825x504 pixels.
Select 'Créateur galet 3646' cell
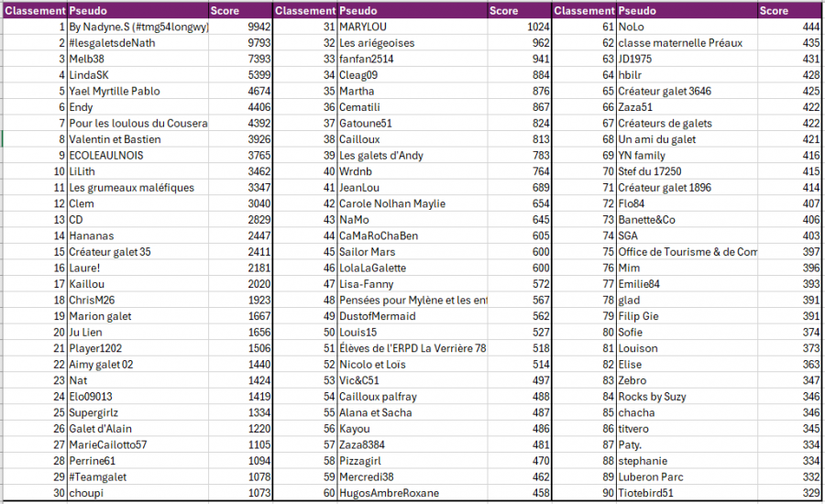tap(687, 91)
